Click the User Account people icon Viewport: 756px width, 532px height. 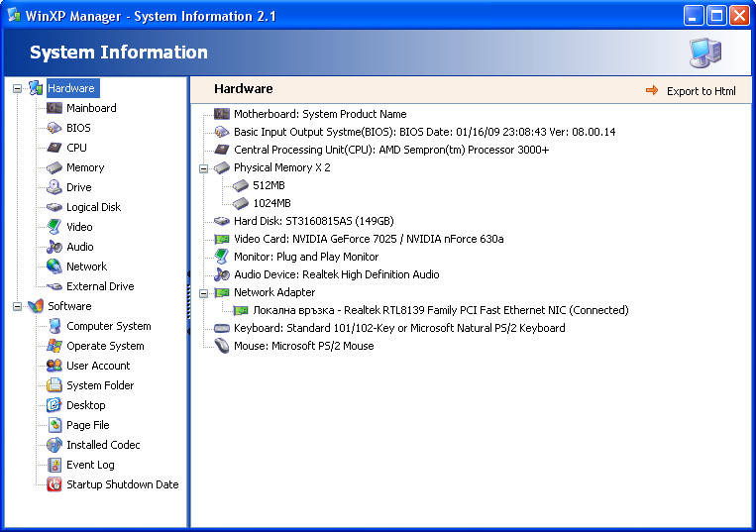click(54, 366)
